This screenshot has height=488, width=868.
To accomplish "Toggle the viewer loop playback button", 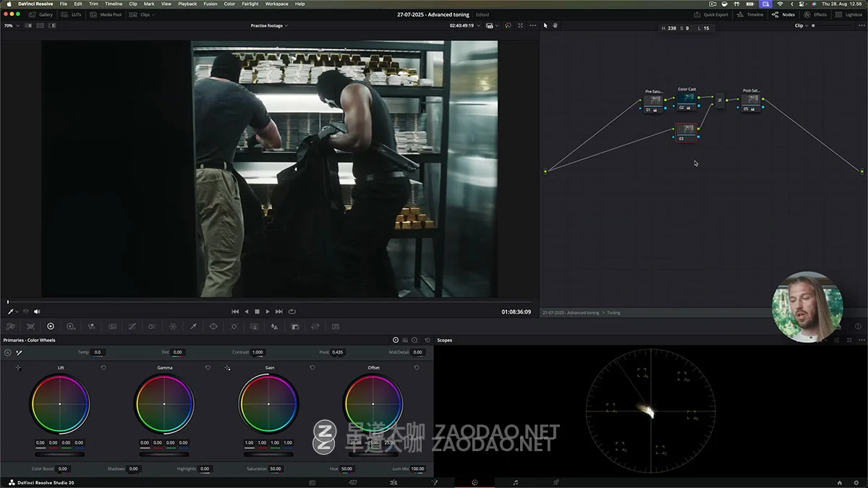I will coord(292,312).
